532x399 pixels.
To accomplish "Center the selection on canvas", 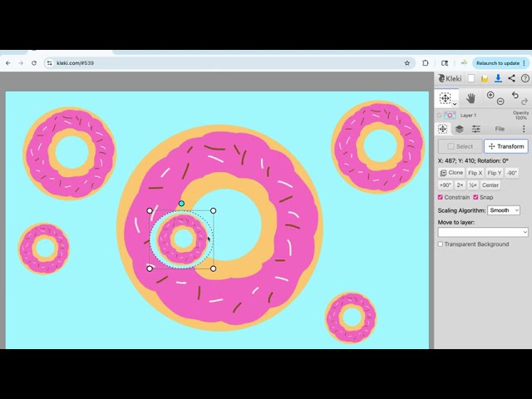I will (x=490, y=185).
